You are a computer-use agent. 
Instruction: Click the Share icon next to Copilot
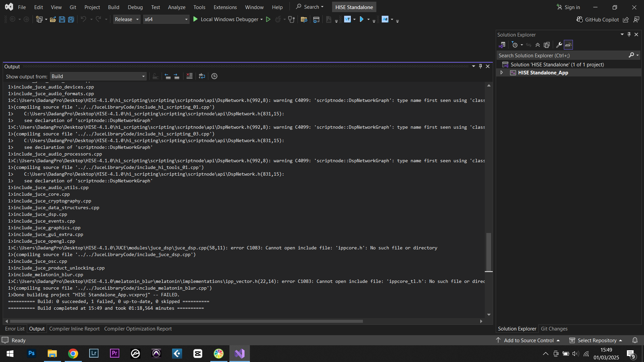[626, 20]
